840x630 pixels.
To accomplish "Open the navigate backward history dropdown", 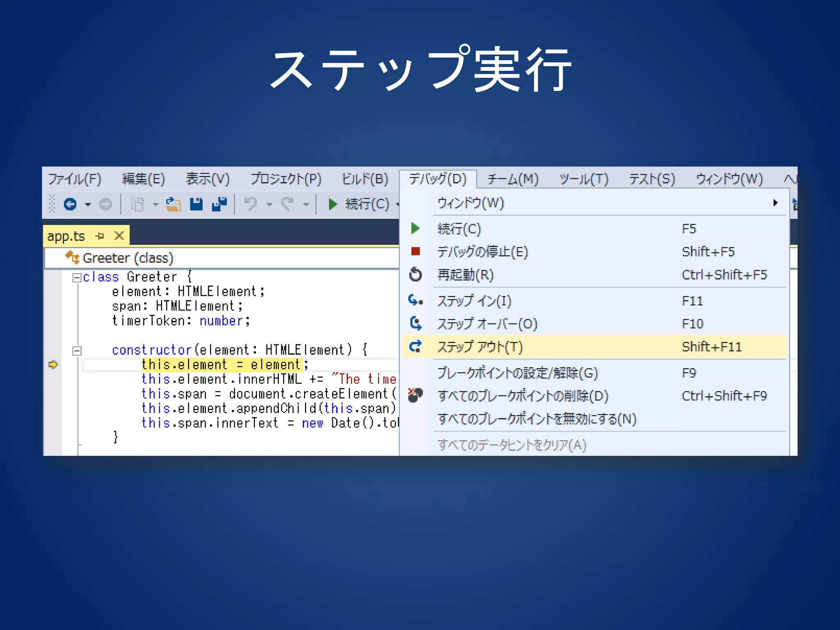I will pos(87,204).
